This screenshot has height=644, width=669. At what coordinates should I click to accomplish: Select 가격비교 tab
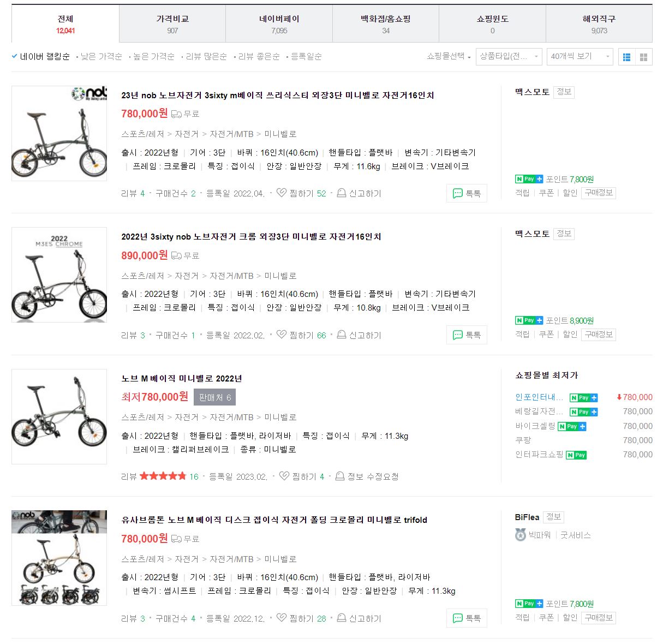172,24
